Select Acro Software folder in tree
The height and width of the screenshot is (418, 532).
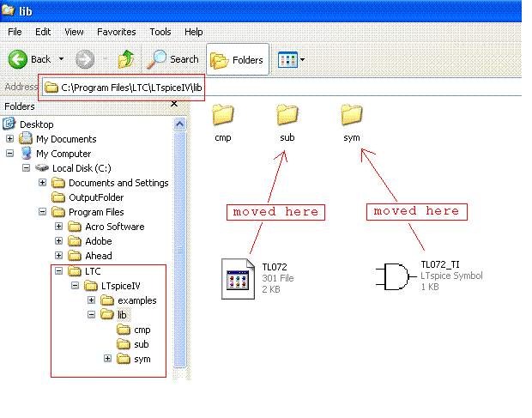[x=115, y=227]
